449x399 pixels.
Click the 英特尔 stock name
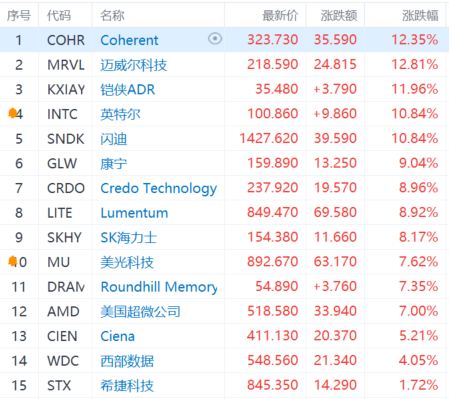(x=120, y=114)
